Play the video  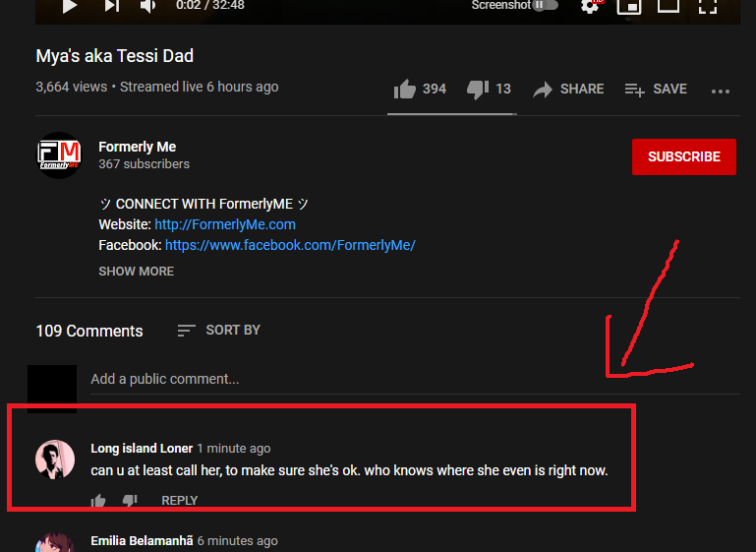(70, 6)
